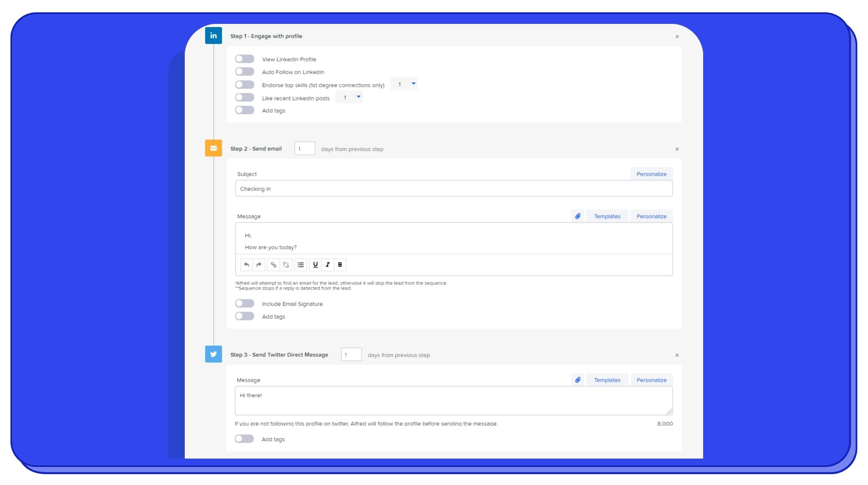Viewport: 868px width, 485px height.
Task: Toggle bold formatting in email editor
Action: (340, 265)
